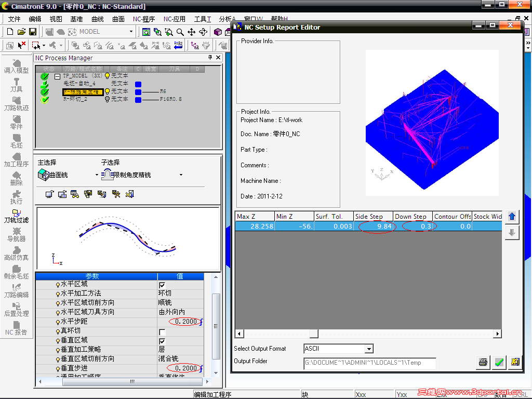Toggle the bulb on the selected yellow procedure row
Screen dimensions: 532x399
point(108,91)
